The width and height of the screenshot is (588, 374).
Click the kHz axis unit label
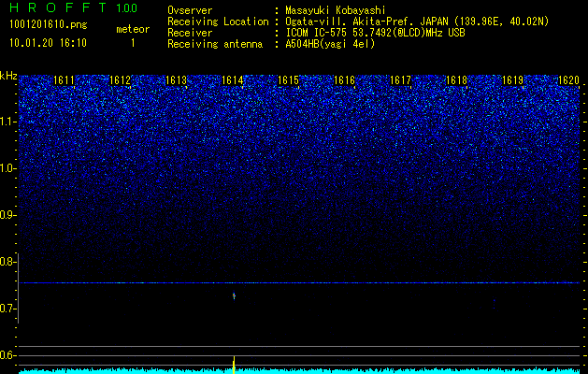(8, 76)
